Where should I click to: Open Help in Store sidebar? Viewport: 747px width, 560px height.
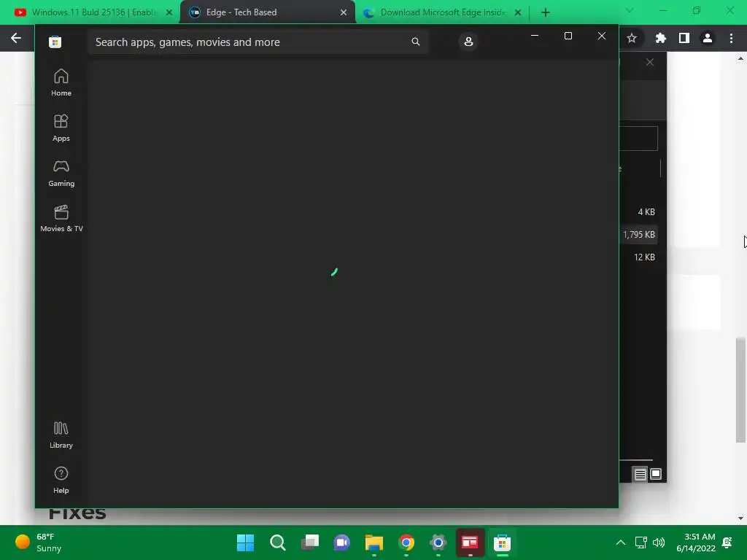pyautogui.click(x=61, y=481)
